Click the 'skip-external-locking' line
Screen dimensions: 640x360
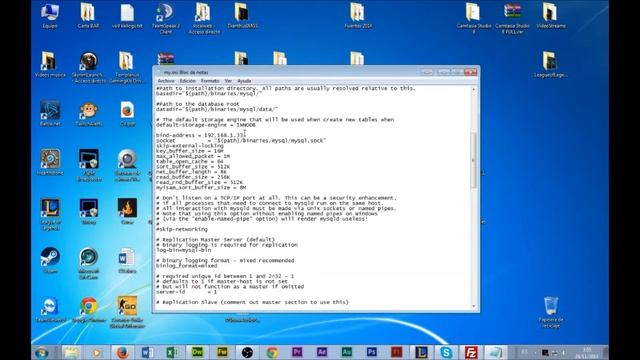tap(190, 145)
